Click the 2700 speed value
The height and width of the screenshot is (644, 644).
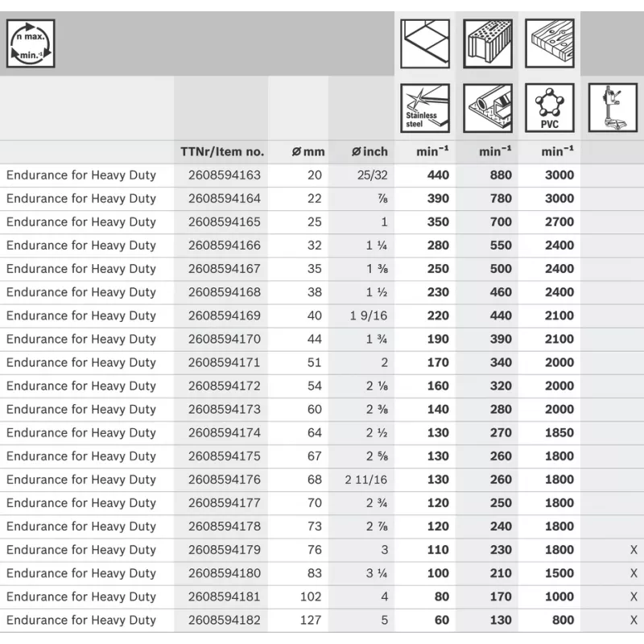click(559, 222)
